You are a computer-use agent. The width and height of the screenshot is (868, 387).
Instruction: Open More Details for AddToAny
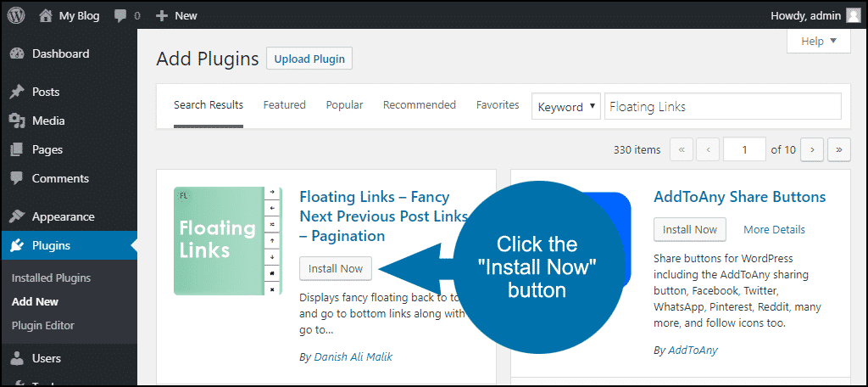pyautogui.click(x=775, y=229)
